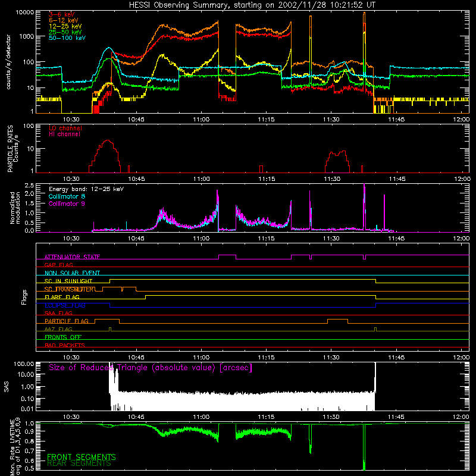Click the Normalized modulation axis label

point(15,208)
